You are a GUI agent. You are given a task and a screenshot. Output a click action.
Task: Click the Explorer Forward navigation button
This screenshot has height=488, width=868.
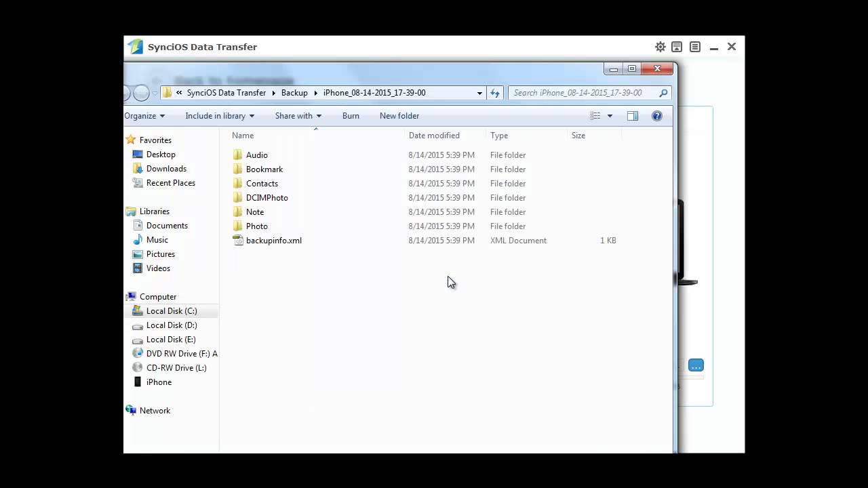141,93
